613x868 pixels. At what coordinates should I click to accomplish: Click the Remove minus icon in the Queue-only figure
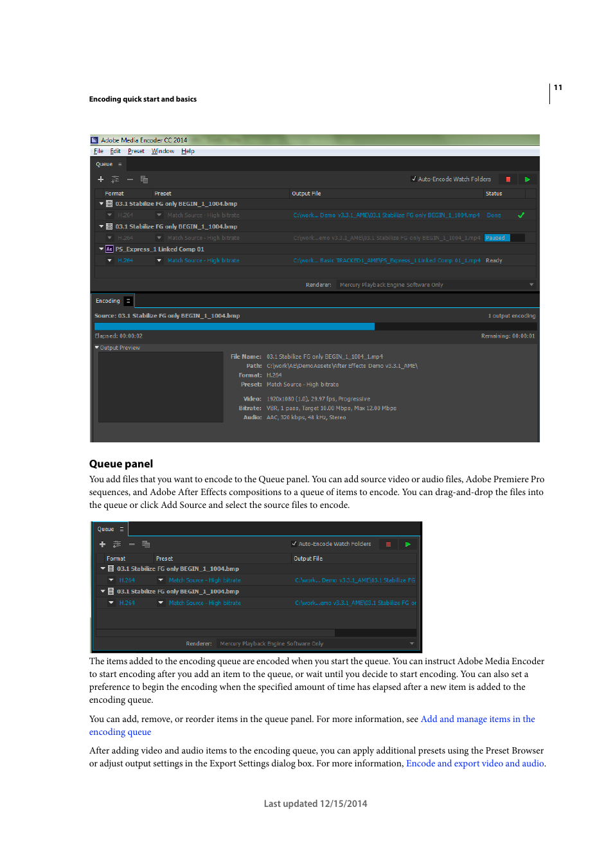[132, 545]
